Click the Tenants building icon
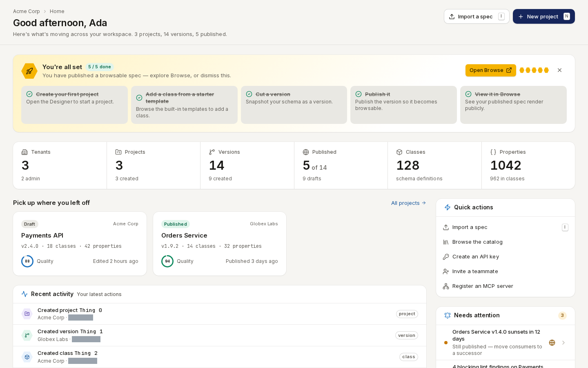The height and width of the screenshot is (368, 588). [24, 152]
